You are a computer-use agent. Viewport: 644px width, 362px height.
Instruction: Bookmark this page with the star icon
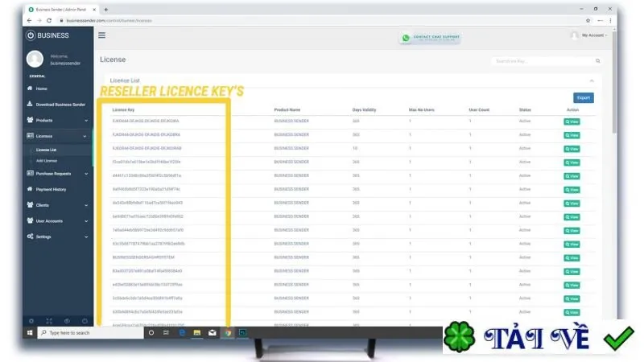pos(588,20)
